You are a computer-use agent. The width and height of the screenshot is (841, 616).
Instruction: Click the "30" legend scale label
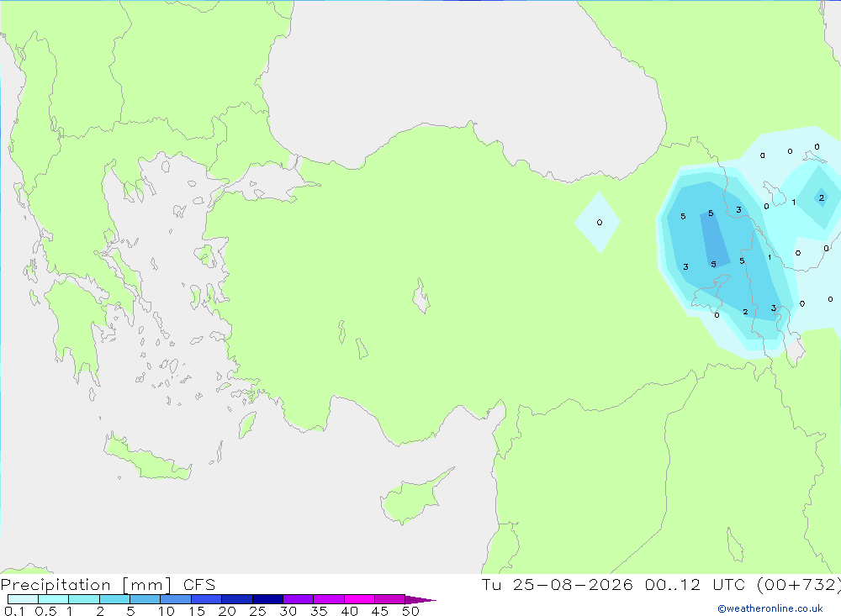(x=288, y=611)
